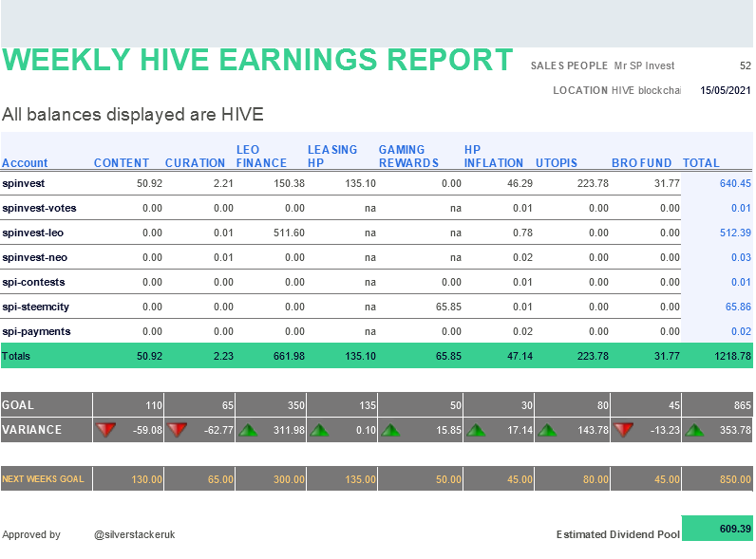756x559 pixels.
Task: Click the SALES PEOPLE label
Action: click(569, 65)
